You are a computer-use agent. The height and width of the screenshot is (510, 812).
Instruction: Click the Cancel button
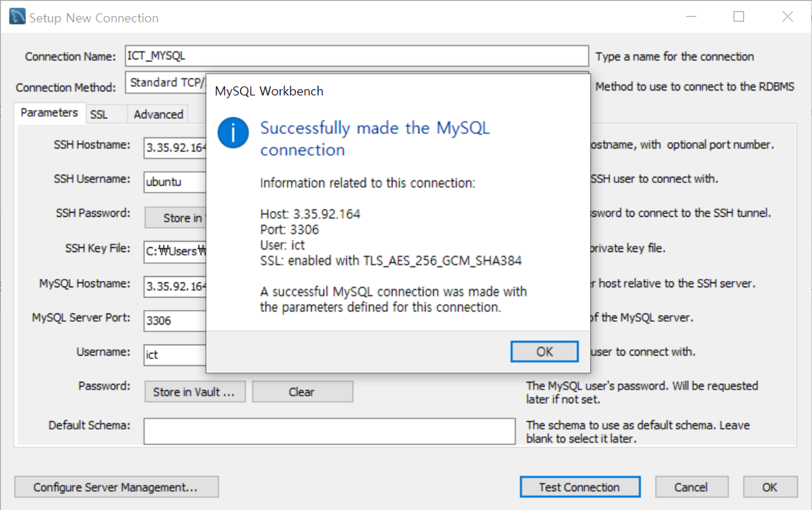pos(691,487)
